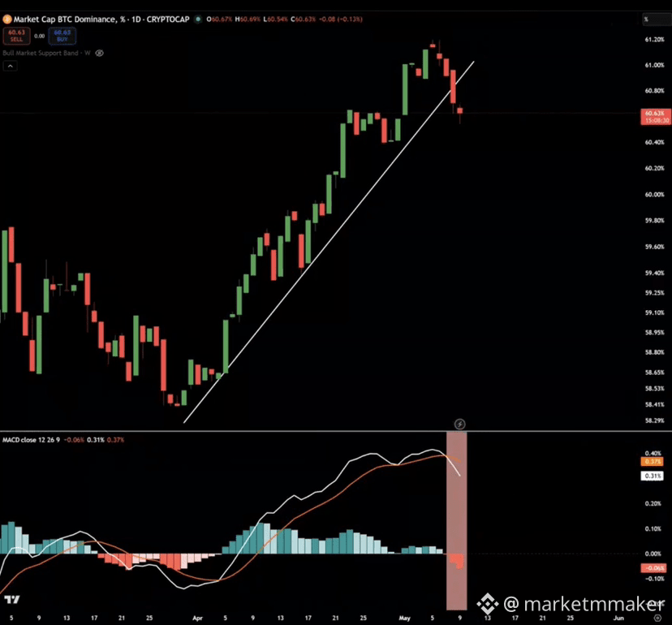Click the MACD histogram value -0.06% in legend
This screenshot has width=672, height=625.
click(x=74, y=440)
